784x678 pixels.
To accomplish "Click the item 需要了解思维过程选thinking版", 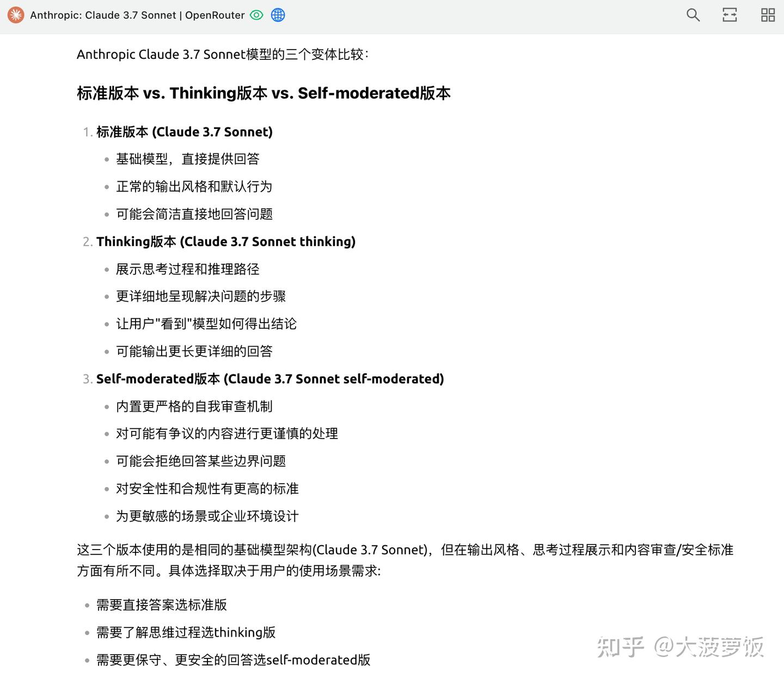I will point(185,632).
